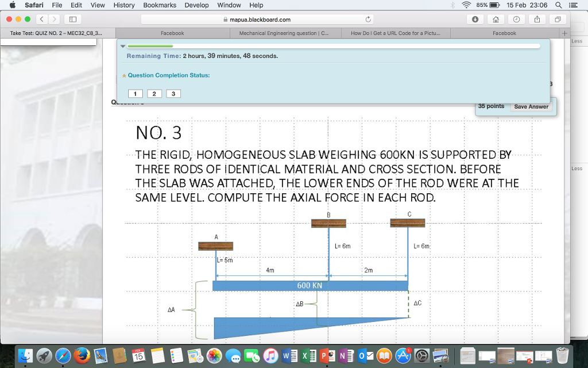Open the Bookmarks menu
This screenshot has width=588, height=368.
(x=160, y=5)
